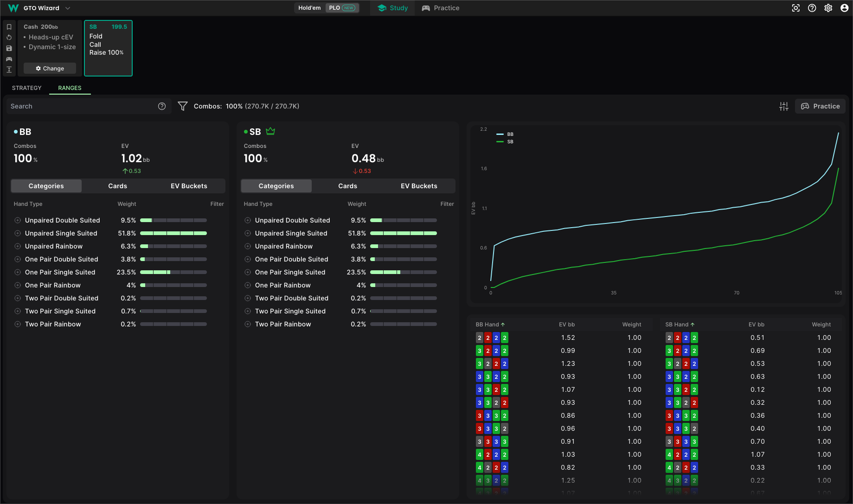Open the help question mark icon
The height and width of the screenshot is (504, 853).
[x=812, y=8]
